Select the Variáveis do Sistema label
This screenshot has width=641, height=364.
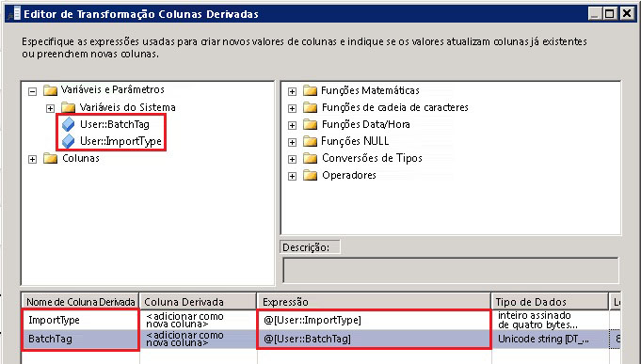128,107
